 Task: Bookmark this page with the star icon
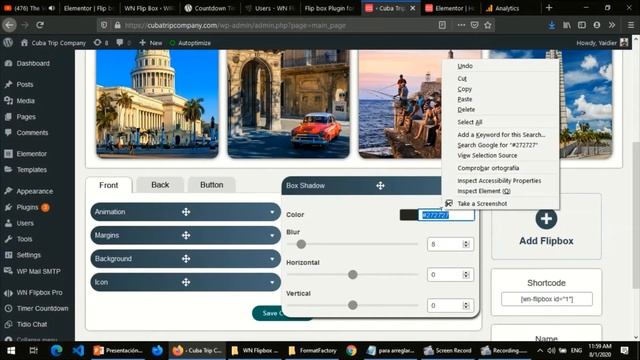pos(488,25)
